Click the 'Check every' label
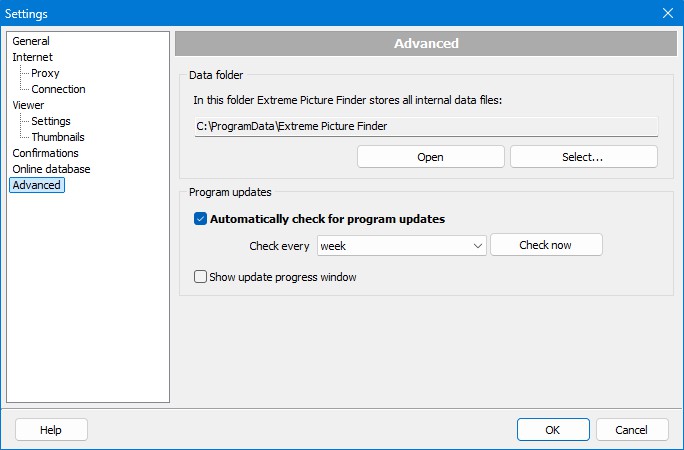 click(x=279, y=246)
